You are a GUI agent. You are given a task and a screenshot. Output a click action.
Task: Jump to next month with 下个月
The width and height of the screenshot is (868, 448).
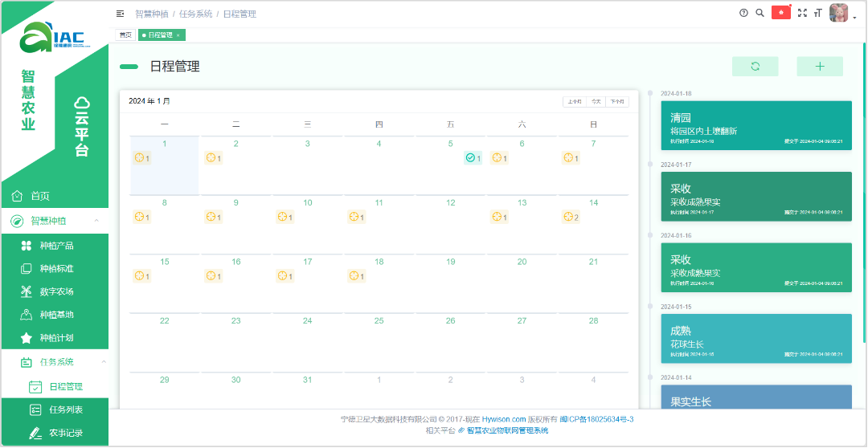(x=617, y=102)
